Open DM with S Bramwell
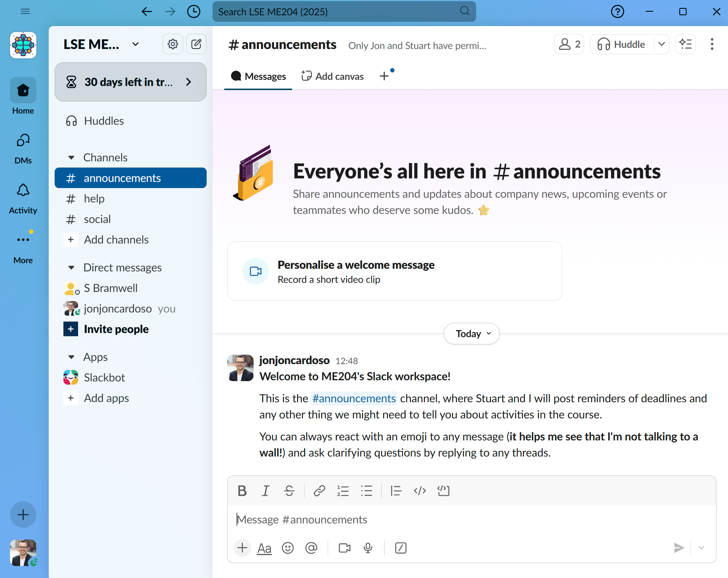 (130, 288)
